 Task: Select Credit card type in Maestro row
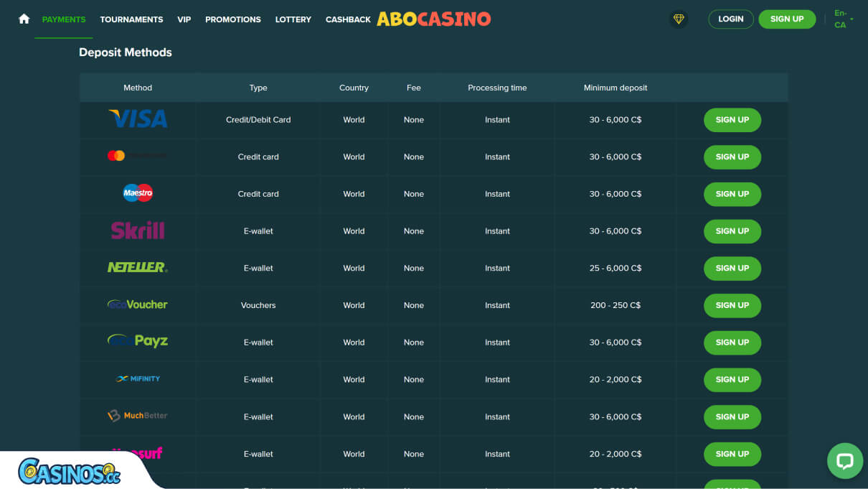pyautogui.click(x=258, y=194)
